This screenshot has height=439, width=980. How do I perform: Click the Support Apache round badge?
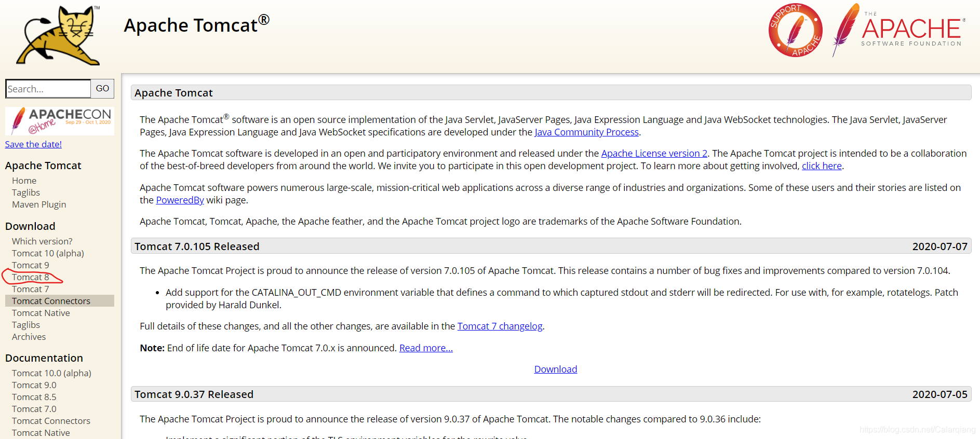795,30
